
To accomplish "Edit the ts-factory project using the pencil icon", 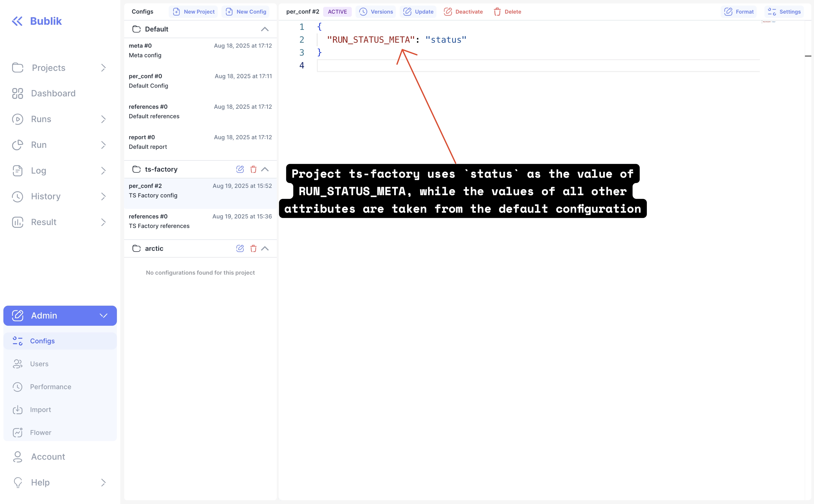I will tap(240, 169).
